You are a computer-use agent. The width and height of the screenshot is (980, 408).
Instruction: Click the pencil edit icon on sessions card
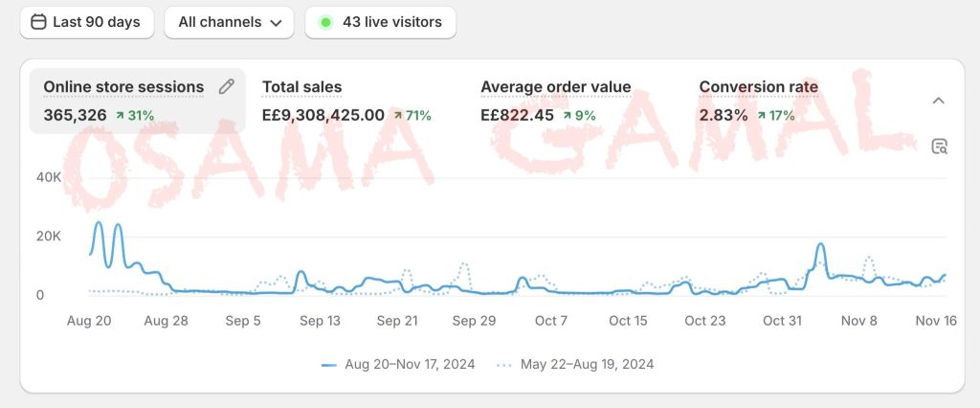[x=226, y=87]
